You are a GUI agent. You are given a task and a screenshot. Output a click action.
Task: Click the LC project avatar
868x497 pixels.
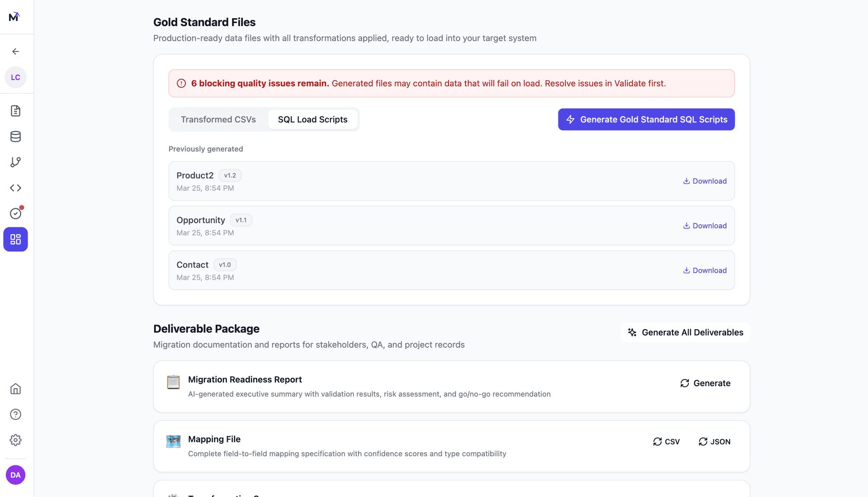[15, 77]
